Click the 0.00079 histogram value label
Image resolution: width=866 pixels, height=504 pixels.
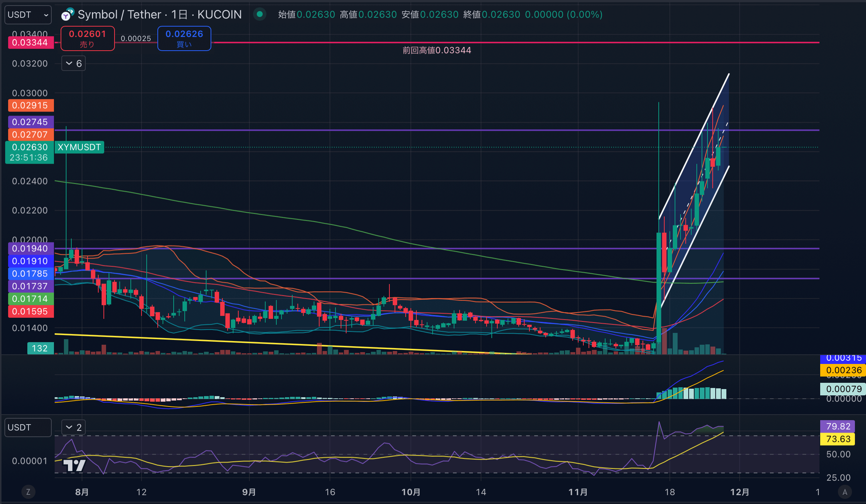pos(844,389)
